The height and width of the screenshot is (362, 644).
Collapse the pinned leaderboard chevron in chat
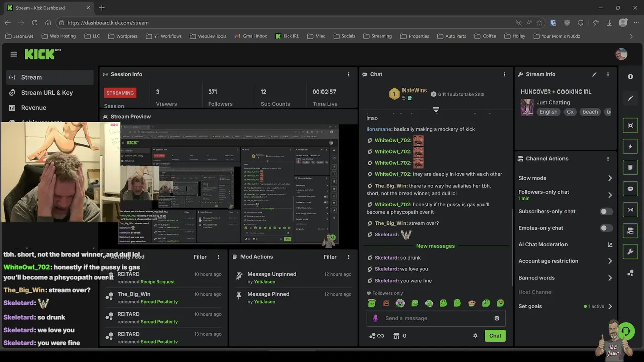click(x=436, y=109)
